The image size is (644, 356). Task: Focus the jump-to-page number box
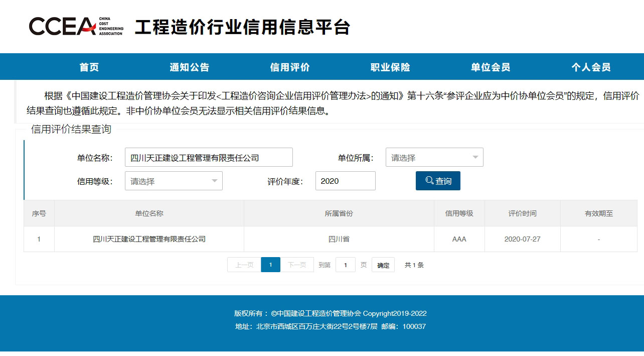(x=346, y=265)
